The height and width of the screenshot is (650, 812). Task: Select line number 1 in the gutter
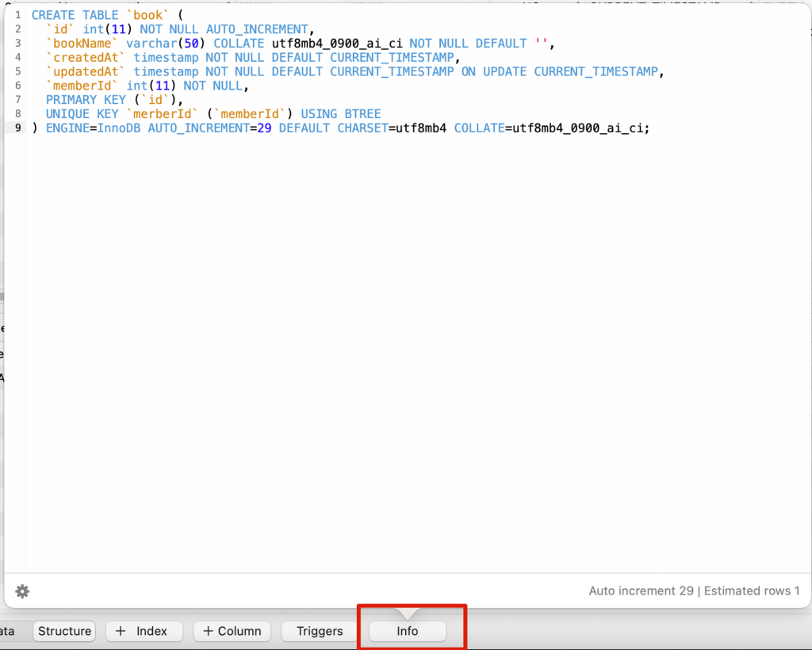18,15
